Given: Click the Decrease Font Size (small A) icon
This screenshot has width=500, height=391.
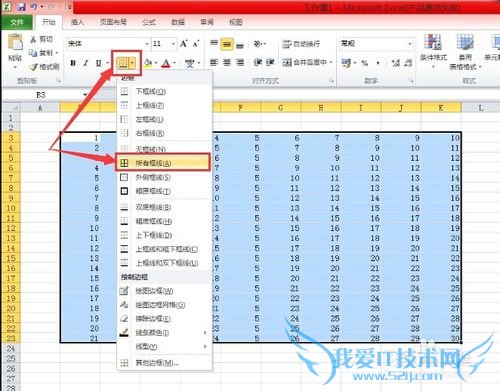Looking at the screenshot, I should [196, 43].
